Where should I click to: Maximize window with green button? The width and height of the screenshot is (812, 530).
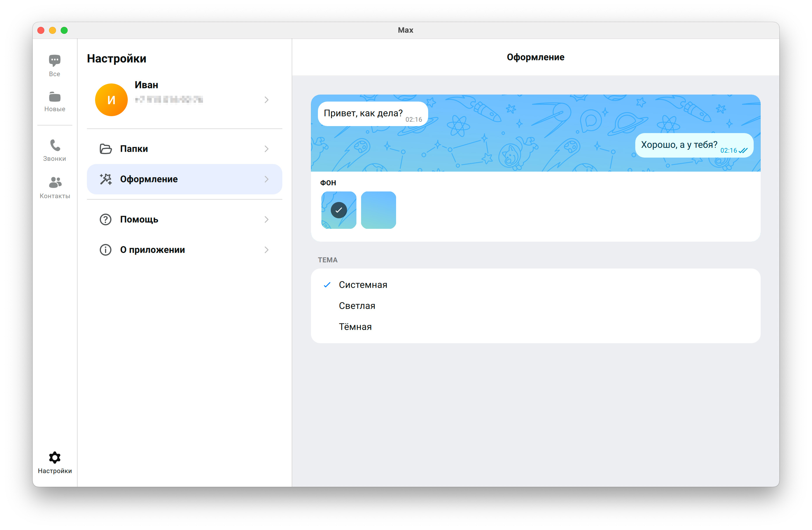point(64,30)
